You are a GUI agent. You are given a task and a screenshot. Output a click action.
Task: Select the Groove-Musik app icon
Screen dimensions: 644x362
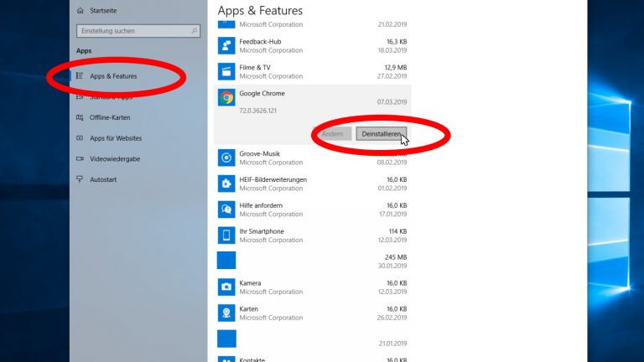click(x=226, y=158)
